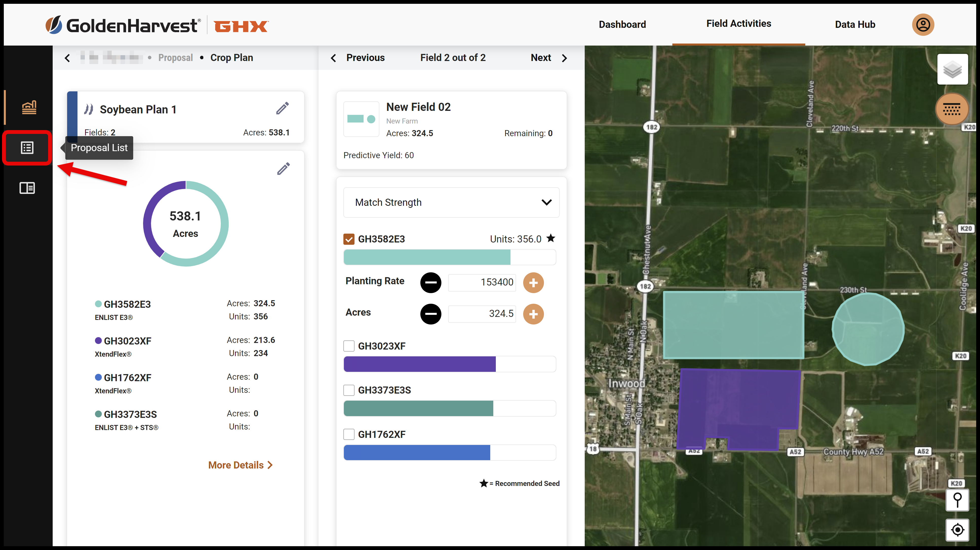This screenshot has width=980, height=550.
Task: Uncheck the GH3582E3 seed checkbox
Action: pos(349,239)
